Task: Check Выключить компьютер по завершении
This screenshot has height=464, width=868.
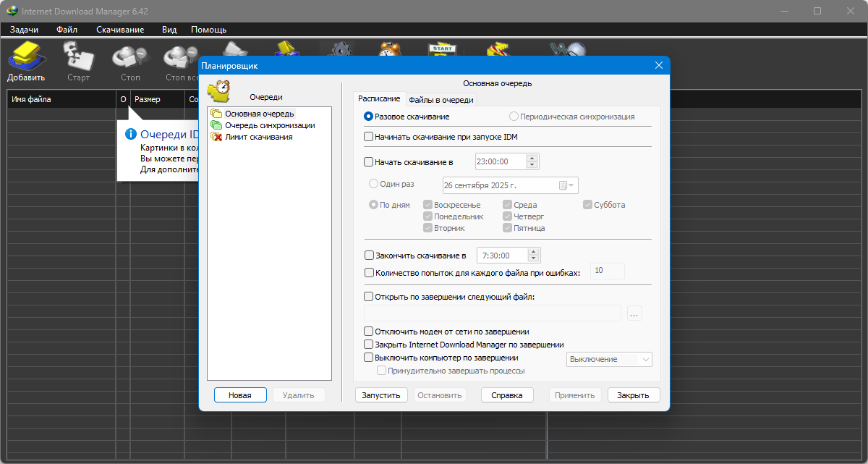Action: [369, 358]
